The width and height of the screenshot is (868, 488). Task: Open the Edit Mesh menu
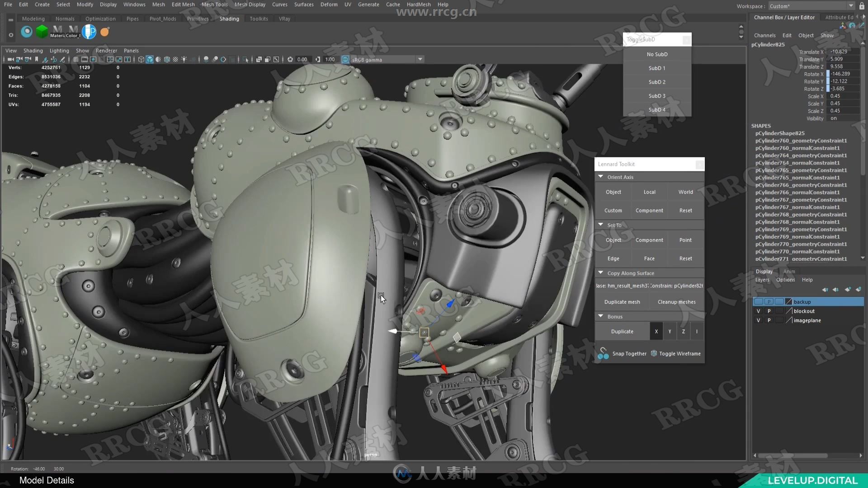(x=183, y=4)
